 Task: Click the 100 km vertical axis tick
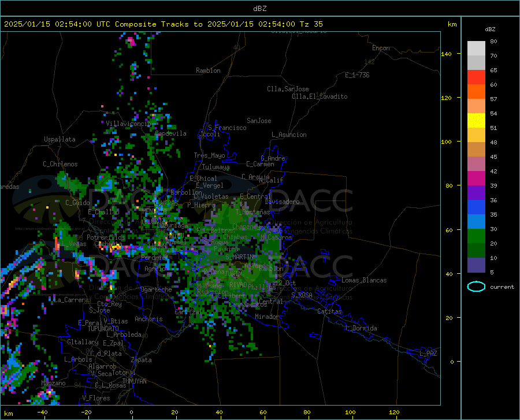[447, 142]
